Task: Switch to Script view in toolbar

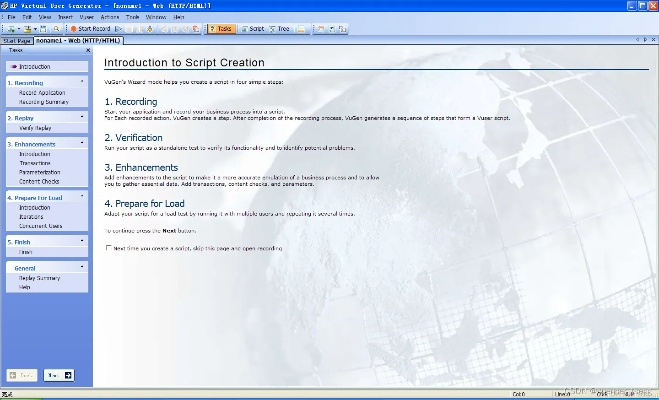Action: [253, 29]
